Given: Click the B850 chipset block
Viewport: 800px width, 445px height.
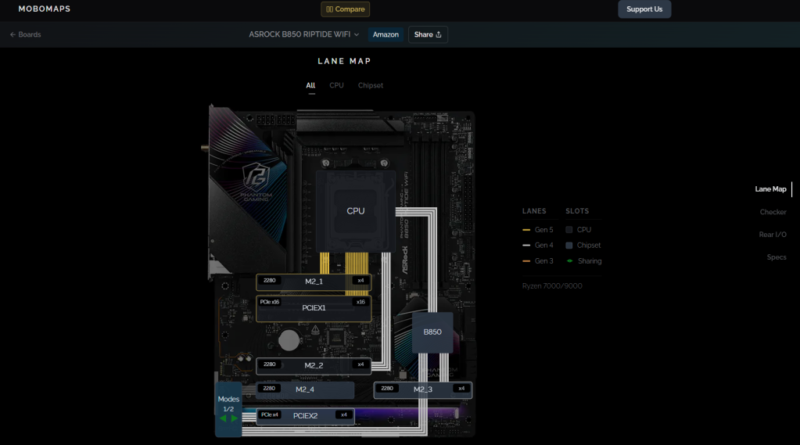Looking at the screenshot, I should coord(432,332).
